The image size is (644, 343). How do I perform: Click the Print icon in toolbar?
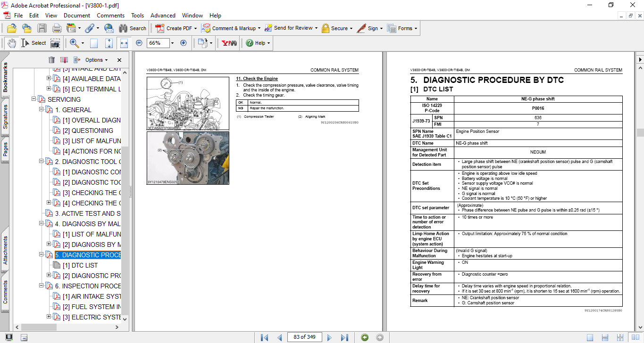pos(57,28)
